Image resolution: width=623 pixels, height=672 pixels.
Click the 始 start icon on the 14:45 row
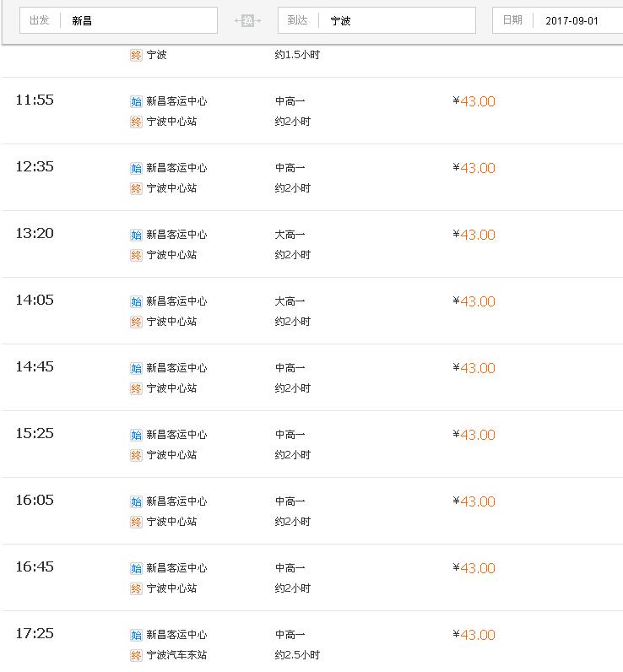pyautogui.click(x=136, y=368)
